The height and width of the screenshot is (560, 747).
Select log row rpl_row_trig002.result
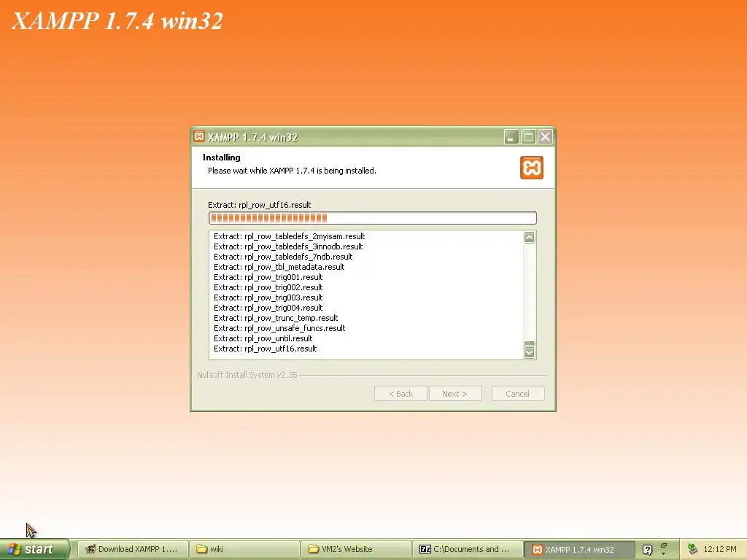[x=268, y=287]
